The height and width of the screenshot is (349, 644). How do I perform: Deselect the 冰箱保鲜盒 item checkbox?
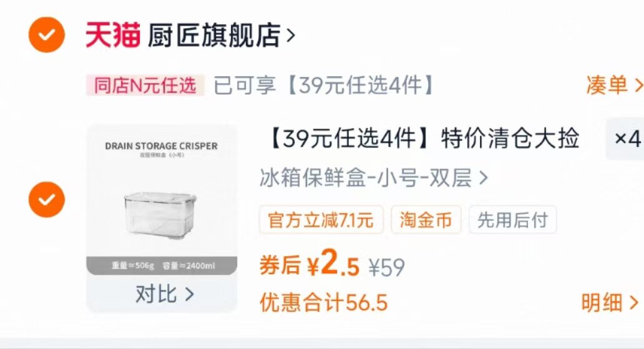46,199
